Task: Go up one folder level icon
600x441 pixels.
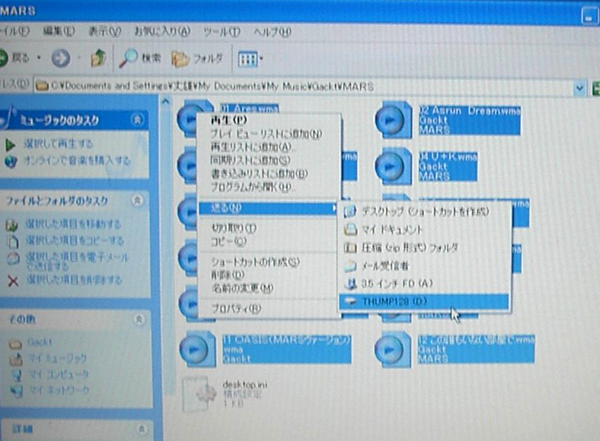Action: [x=98, y=58]
